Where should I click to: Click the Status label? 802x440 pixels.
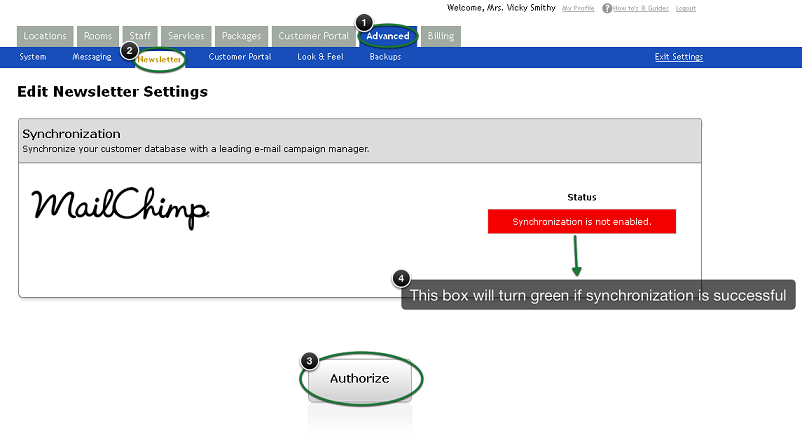pyautogui.click(x=582, y=197)
